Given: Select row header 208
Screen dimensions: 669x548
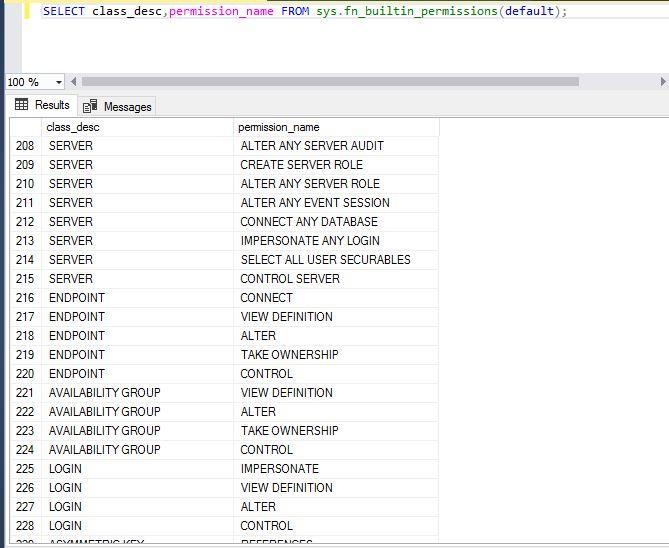Looking at the screenshot, I should 25,146.
